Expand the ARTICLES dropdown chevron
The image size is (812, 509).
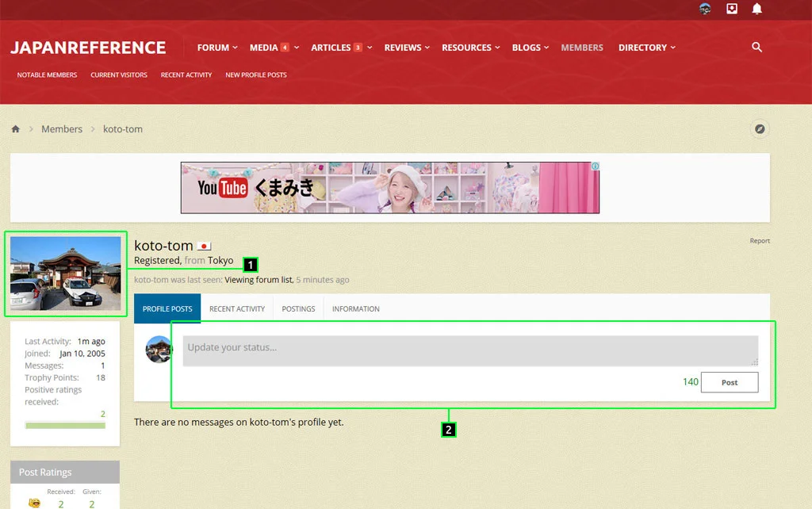(370, 48)
